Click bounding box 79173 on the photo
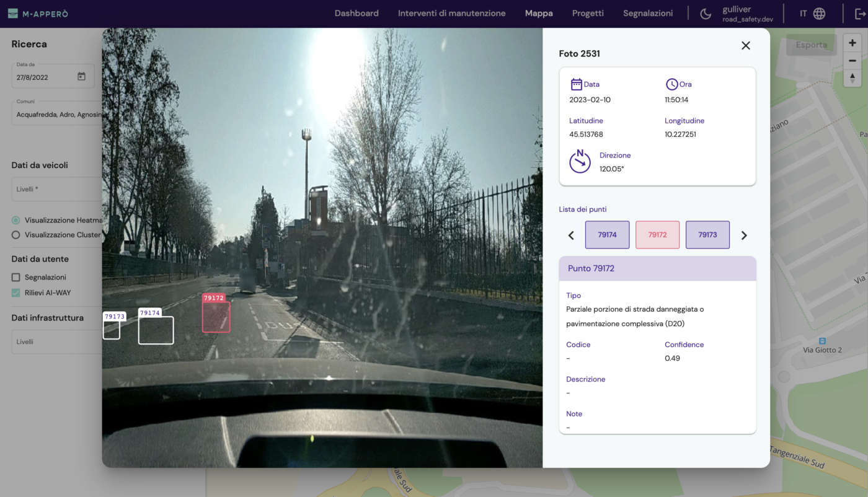Screen dimensions: 868x497 click(x=112, y=330)
